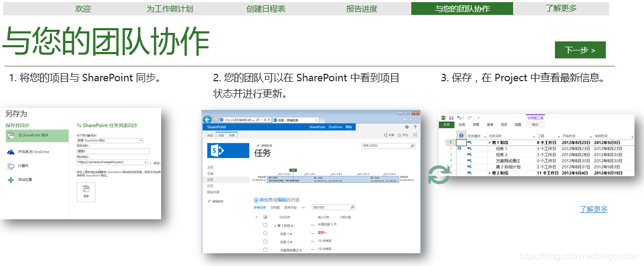Pick the 计算机 computer icon
Screen dimensions: 644x266
click(11, 166)
